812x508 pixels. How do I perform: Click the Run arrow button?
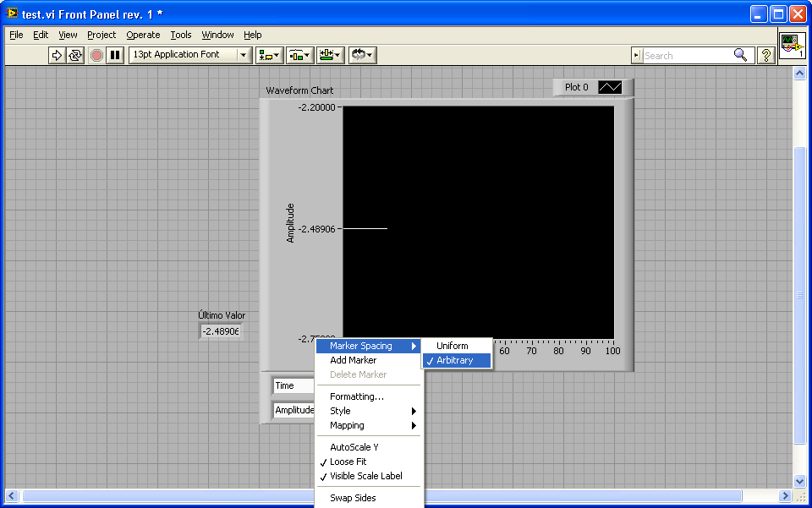point(57,55)
